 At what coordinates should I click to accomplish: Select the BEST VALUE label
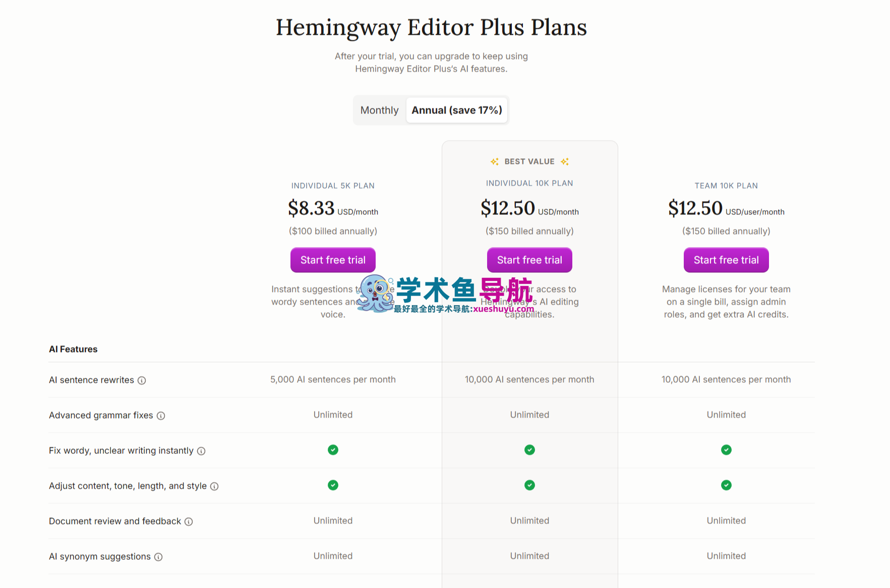click(x=529, y=161)
